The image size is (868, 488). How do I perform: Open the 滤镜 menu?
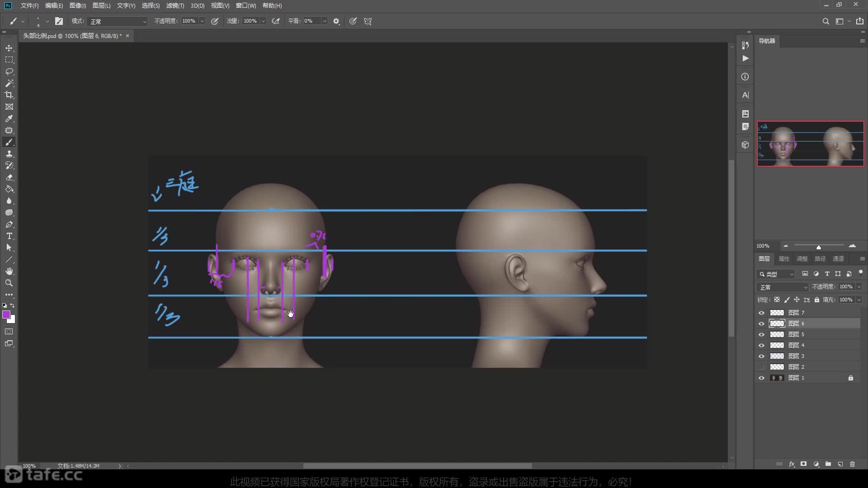click(x=175, y=5)
